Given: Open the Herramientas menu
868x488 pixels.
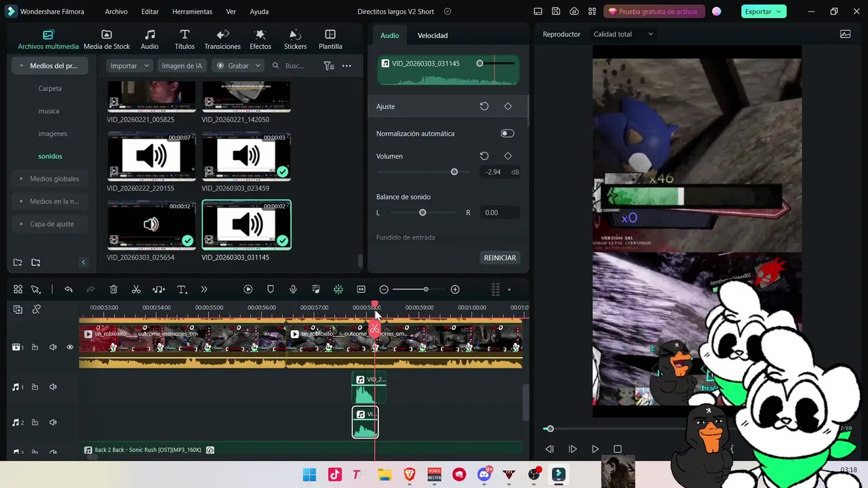Looking at the screenshot, I should pos(192,12).
